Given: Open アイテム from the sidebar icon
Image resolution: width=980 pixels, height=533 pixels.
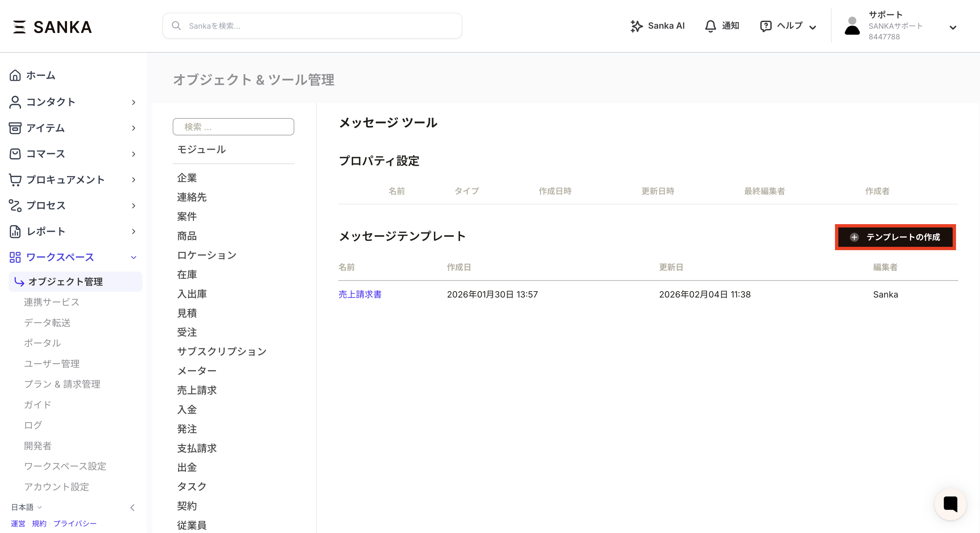Looking at the screenshot, I should 15,128.
